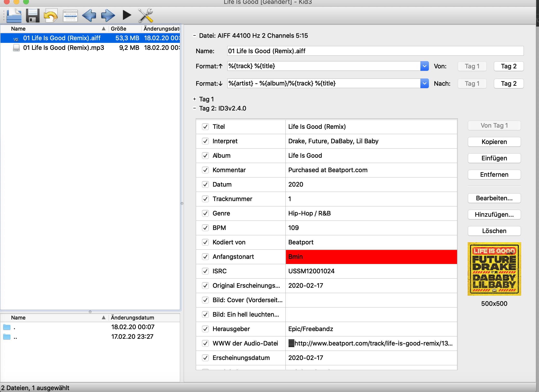Open the upper Format dropdown arrow

[424, 66]
